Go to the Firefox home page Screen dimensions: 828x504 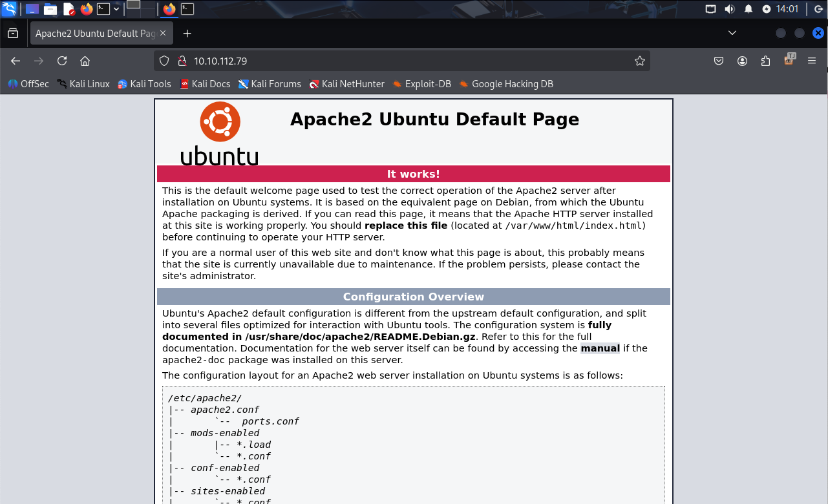click(x=85, y=61)
